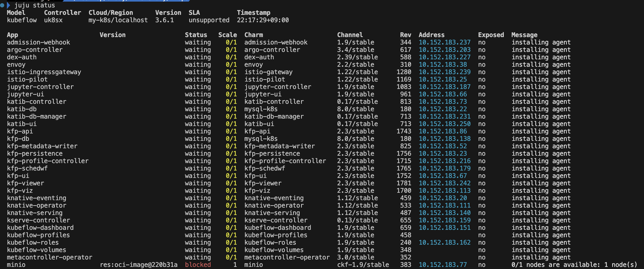Click charm name 'istio-gateway'

click(268, 72)
